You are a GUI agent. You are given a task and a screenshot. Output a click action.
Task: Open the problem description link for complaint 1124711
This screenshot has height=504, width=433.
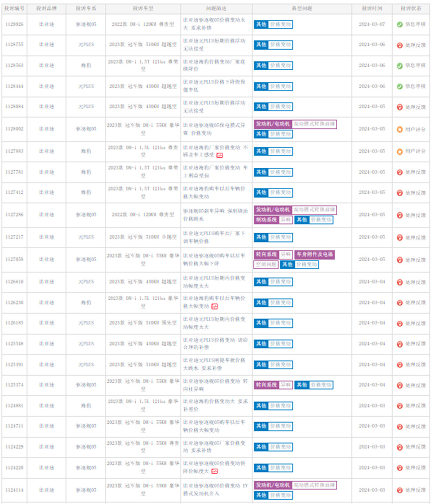click(215, 426)
